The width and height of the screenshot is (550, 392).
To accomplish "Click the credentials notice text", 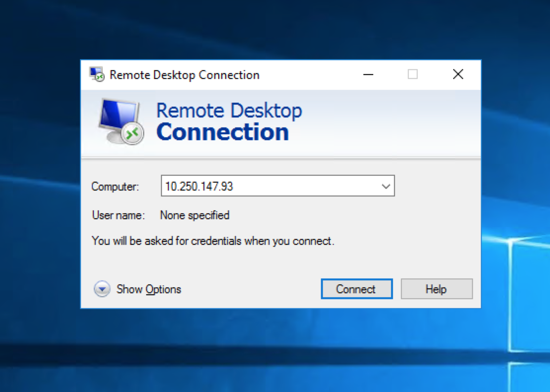I will 213,241.
